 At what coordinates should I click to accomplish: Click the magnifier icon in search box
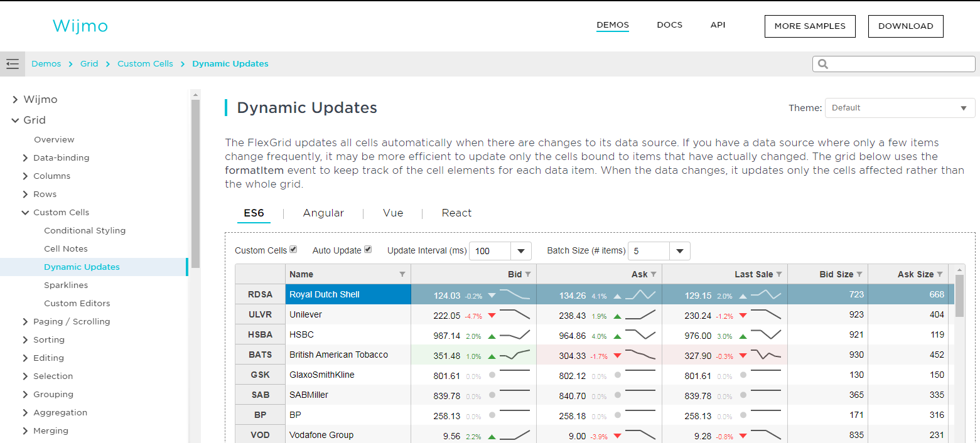click(x=824, y=64)
